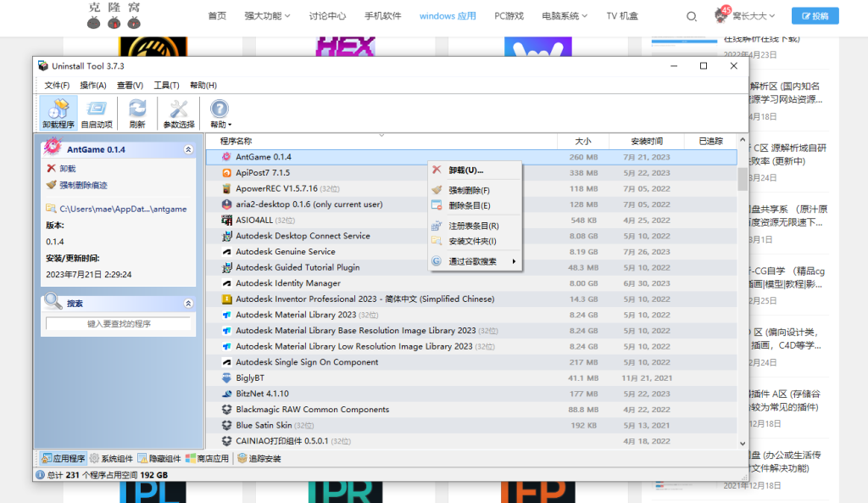Choose 注册表条目(R) in the context menu
The image size is (868, 503).
click(x=475, y=226)
